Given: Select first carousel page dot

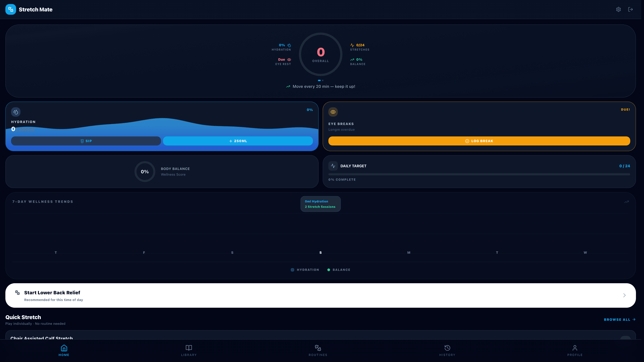Looking at the screenshot, I should tap(319, 80).
